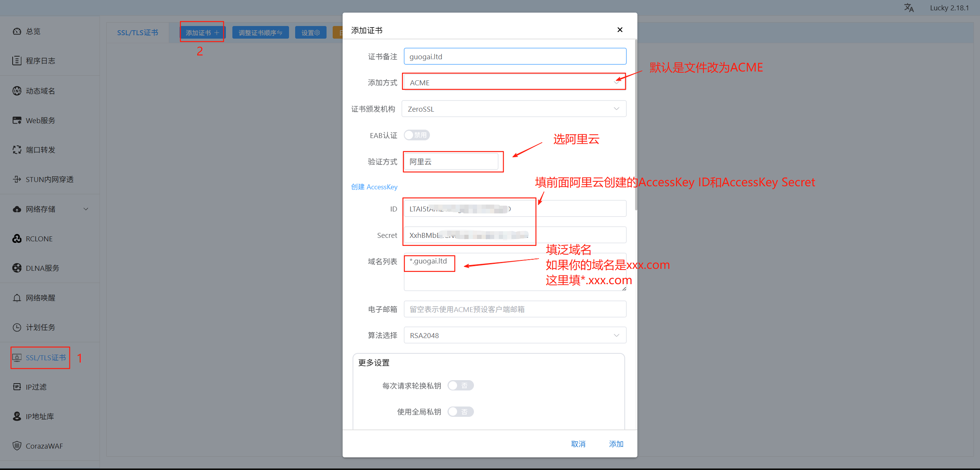Click the 电子邮箱 input field
The width and height of the screenshot is (980, 470).
515,309
